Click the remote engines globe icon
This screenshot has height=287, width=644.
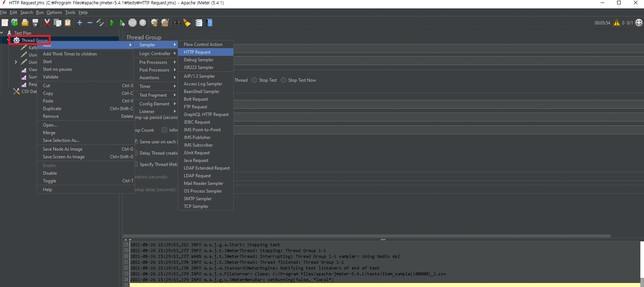639,23
